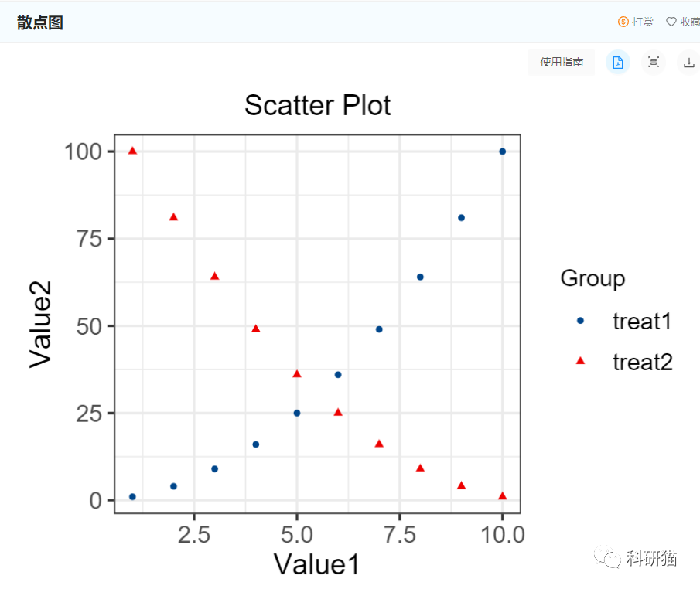
Task: Click the 打赏 tip option
Action: 637,22
